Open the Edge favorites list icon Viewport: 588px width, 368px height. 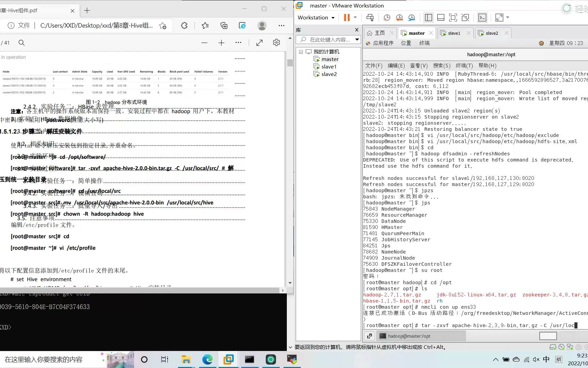[205, 26]
